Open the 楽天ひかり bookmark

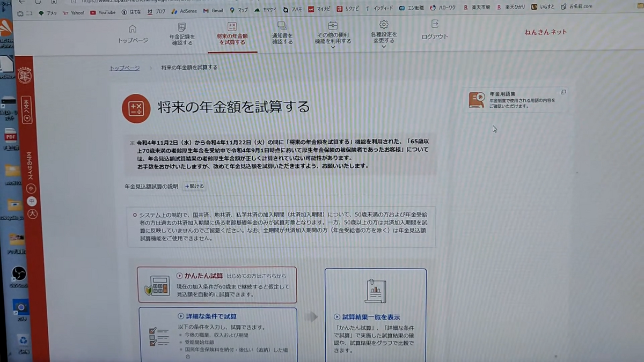511,7
